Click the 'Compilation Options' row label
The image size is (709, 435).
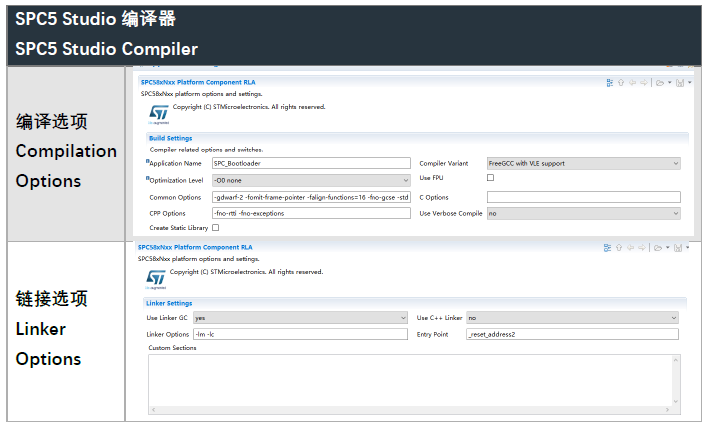[x=66, y=166]
